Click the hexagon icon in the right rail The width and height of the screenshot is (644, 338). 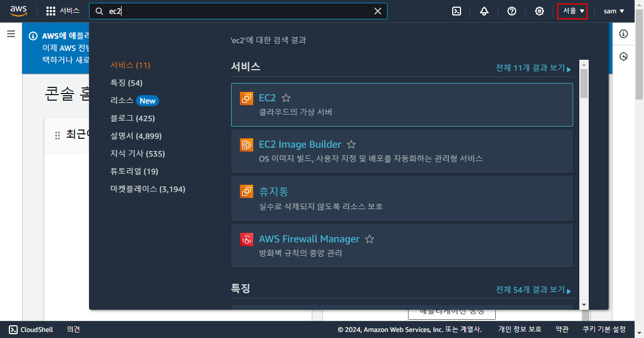(624, 57)
